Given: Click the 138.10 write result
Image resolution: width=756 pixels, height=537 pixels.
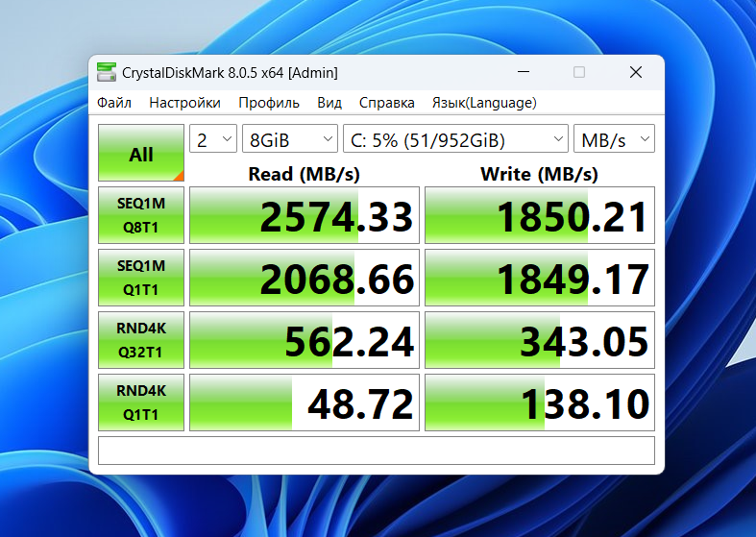Looking at the screenshot, I should [540, 402].
